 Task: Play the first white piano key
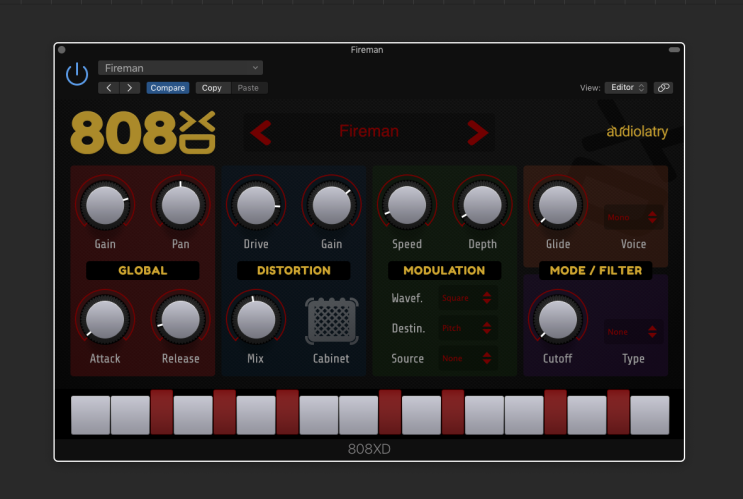pyautogui.click(x=91, y=415)
